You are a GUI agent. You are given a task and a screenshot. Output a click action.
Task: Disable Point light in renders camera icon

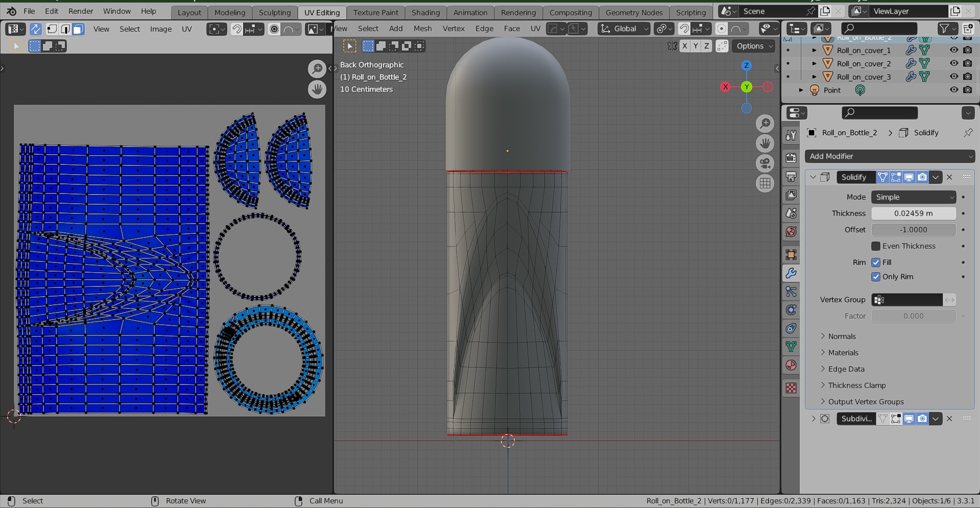coord(967,90)
